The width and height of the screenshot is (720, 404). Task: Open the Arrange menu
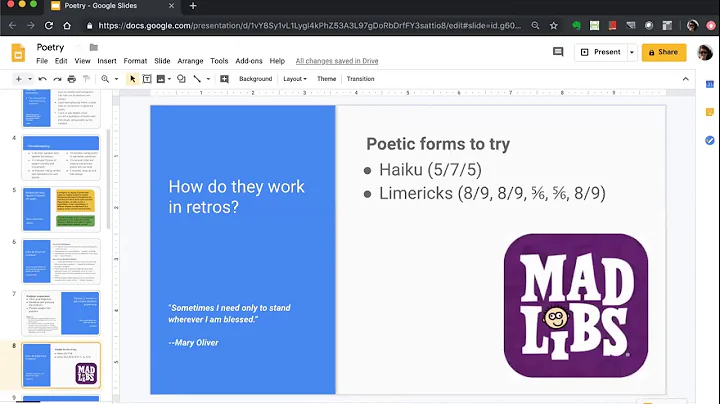tap(190, 61)
